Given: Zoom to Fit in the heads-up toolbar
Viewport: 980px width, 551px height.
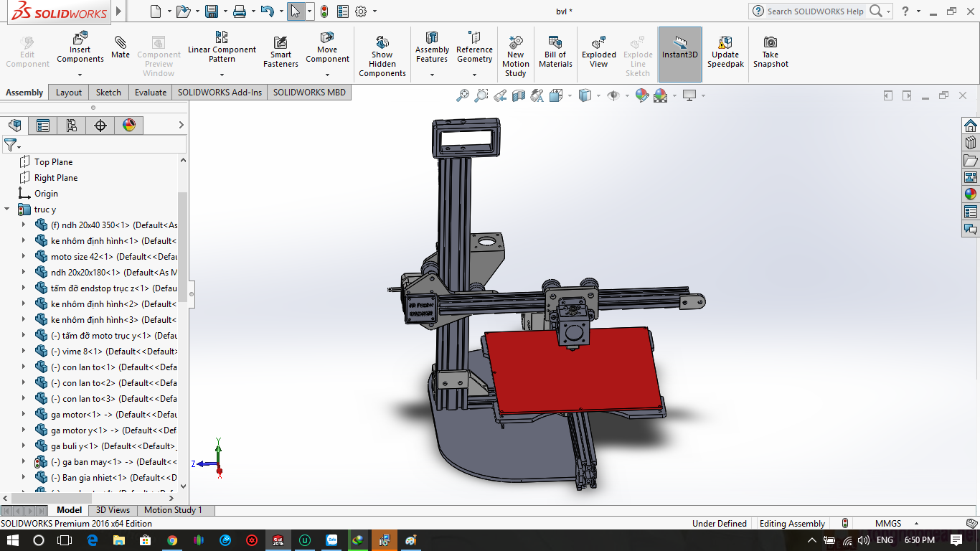Looking at the screenshot, I should tap(463, 95).
